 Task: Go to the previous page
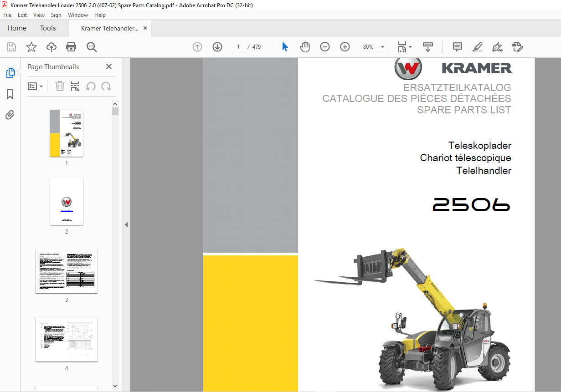point(197,47)
